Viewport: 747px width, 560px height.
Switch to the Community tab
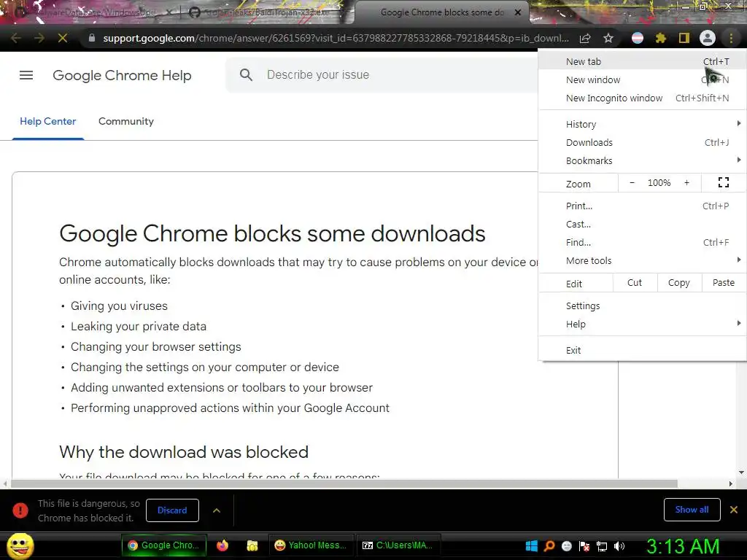125,122
